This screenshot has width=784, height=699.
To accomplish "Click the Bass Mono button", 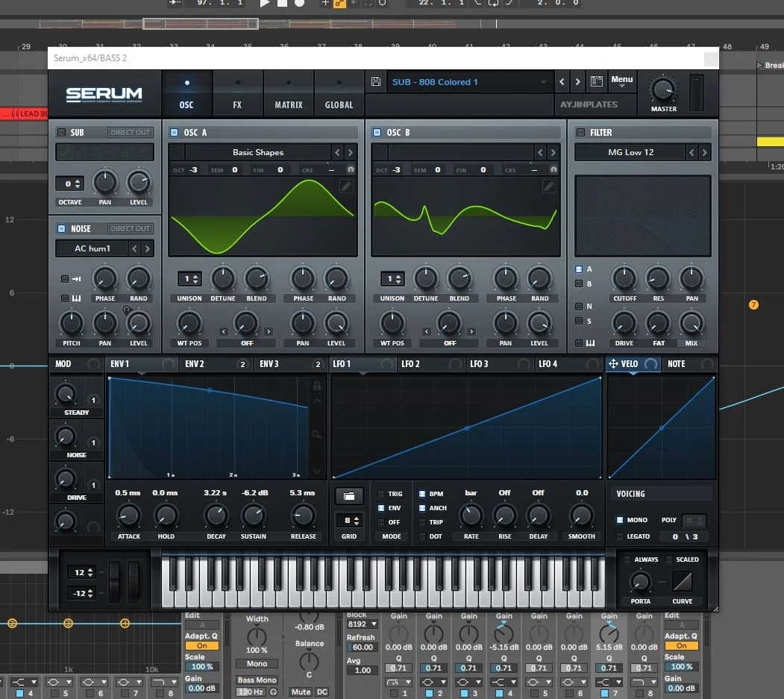I will [257, 680].
